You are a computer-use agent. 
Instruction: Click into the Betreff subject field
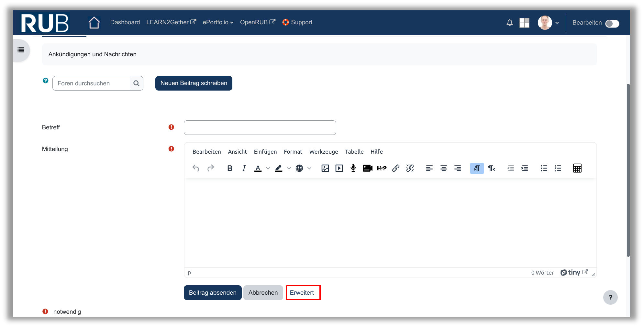point(260,127)
